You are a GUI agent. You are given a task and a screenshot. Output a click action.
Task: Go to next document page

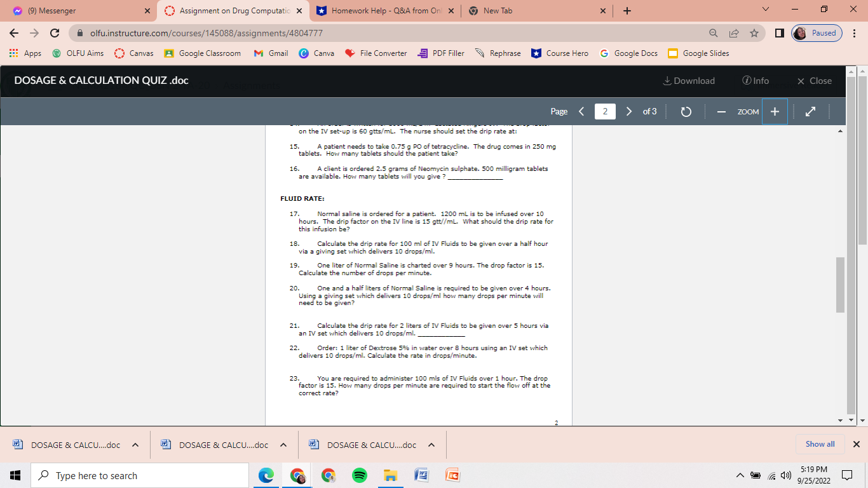click(629, 112)
